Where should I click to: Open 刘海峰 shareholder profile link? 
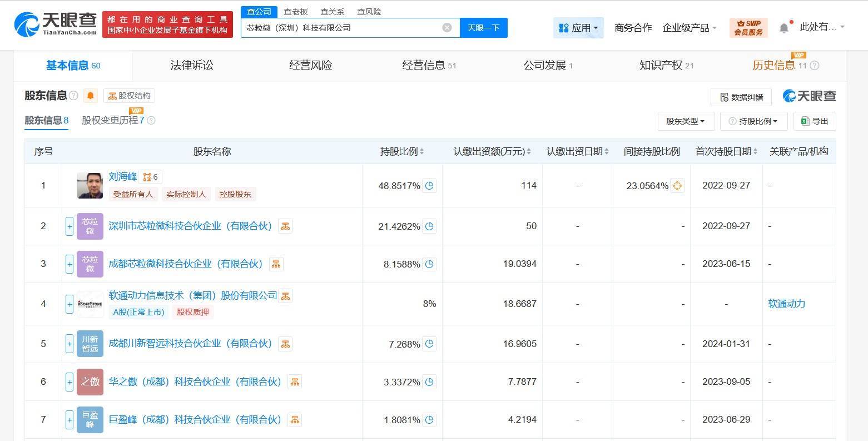[123, 177]
